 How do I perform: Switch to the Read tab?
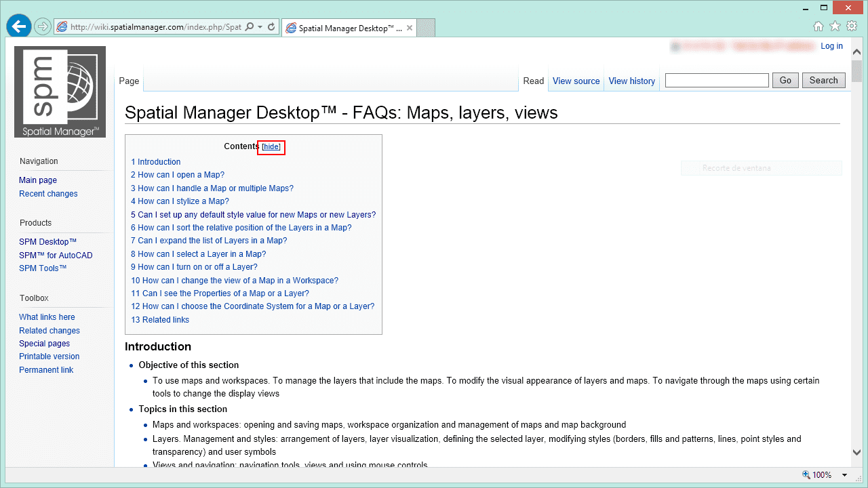(534, 81)
